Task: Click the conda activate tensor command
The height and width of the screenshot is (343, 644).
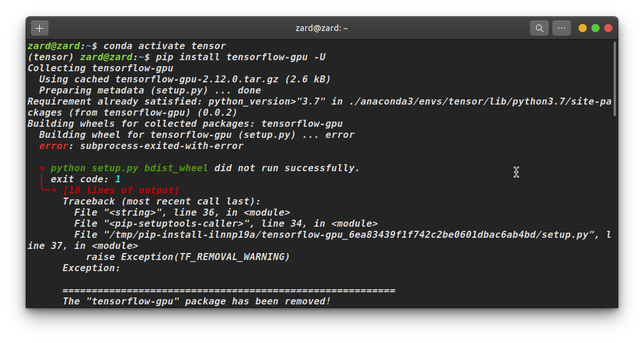Action: click(165, 46)
